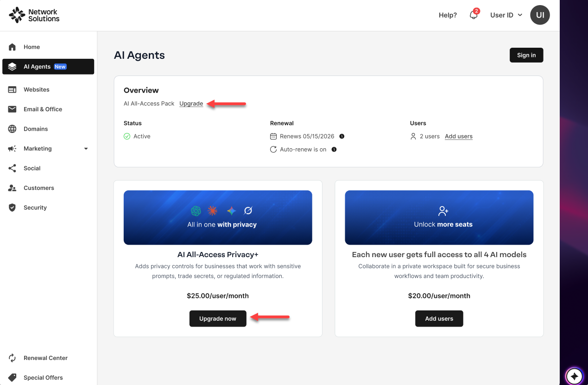The width and height of the screenshot is (588, 385).
Task: Expand the Marketing submenu arrow
Action: click(x=86, y=149)
